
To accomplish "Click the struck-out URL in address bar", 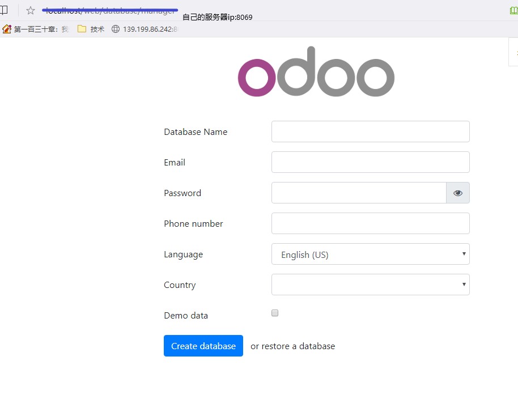I will pyautogui.click(x=110, y=11).
